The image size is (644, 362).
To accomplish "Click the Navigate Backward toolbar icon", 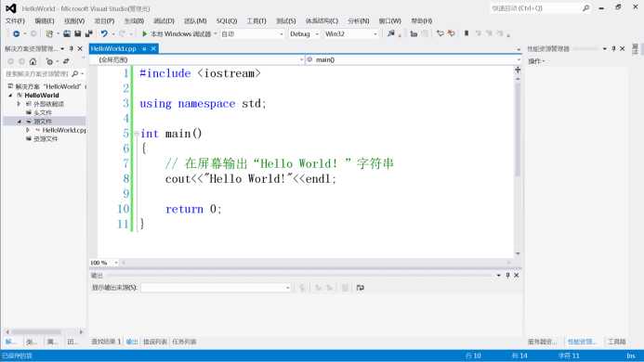I will tap(16, 33).
